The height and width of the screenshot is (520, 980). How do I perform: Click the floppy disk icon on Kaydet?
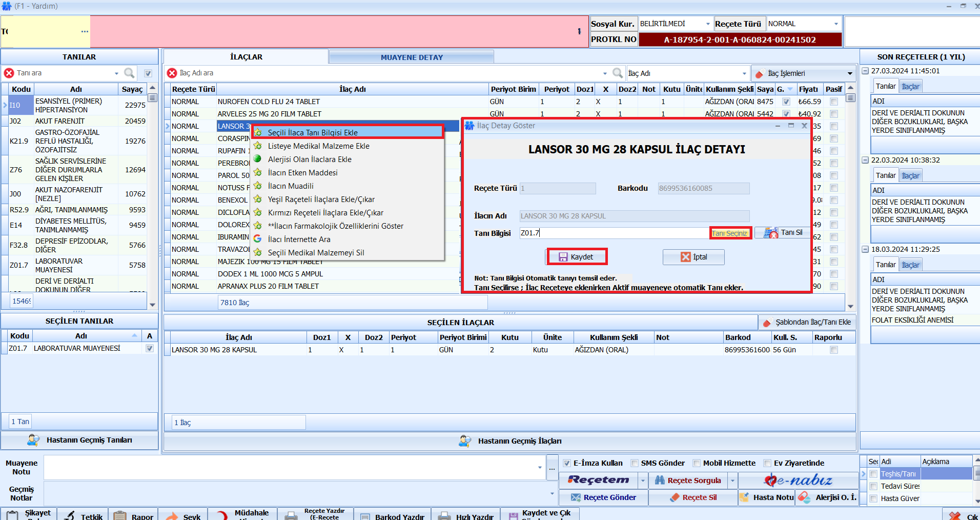pos(563,257)
